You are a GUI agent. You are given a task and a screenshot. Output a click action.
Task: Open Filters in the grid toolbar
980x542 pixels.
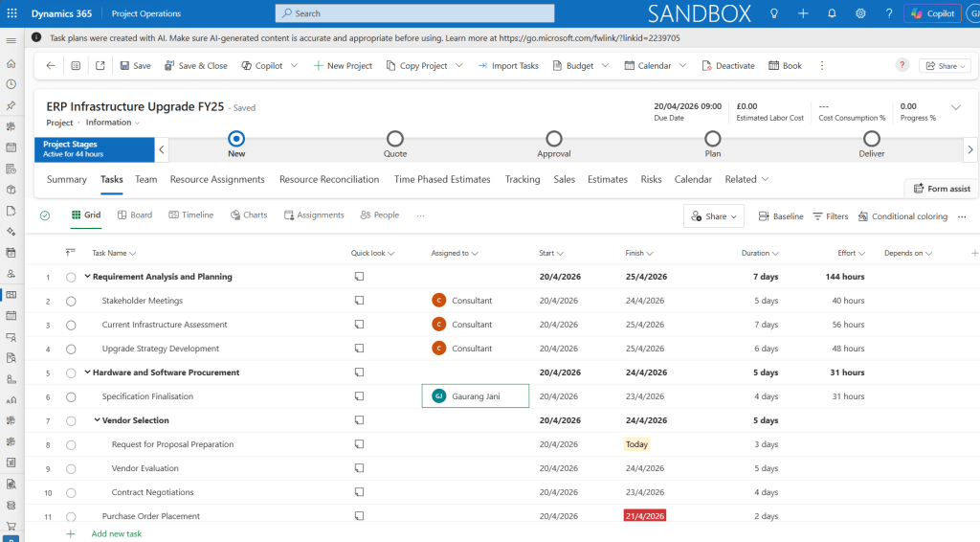pyautogui.click(x=830, y=216)
